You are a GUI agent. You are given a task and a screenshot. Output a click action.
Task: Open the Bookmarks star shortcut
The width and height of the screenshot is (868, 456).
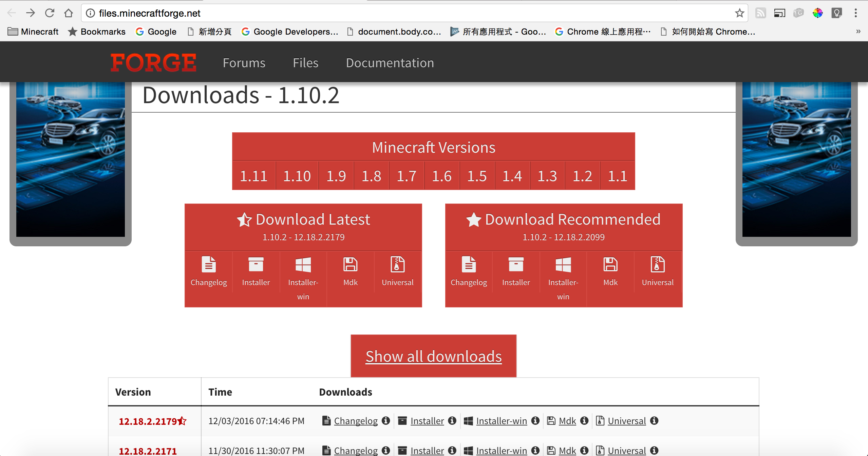point(97,32)
